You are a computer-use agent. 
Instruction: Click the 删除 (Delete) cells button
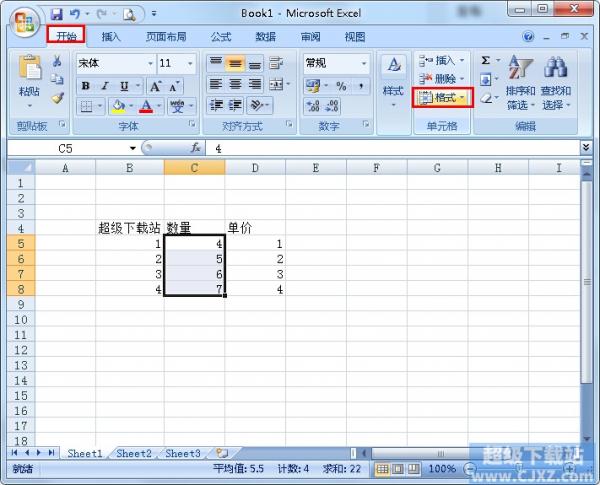440,79
